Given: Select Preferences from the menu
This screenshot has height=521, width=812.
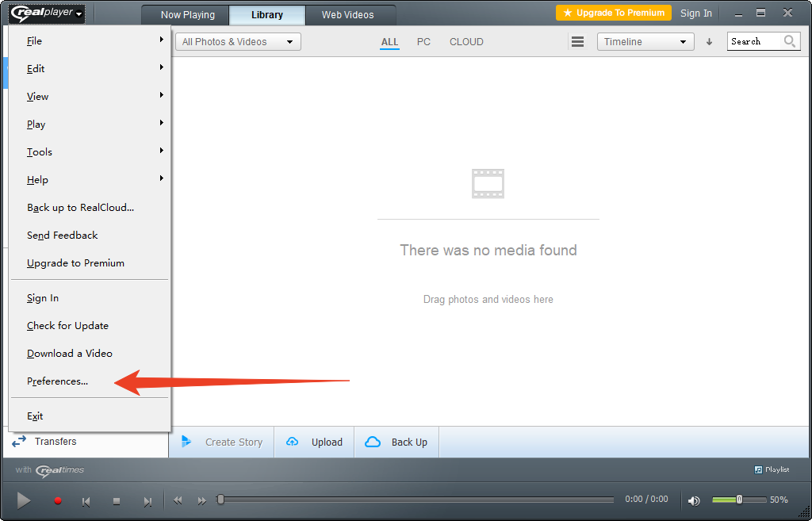Looking at the screenshot, I should click(57, 381).
